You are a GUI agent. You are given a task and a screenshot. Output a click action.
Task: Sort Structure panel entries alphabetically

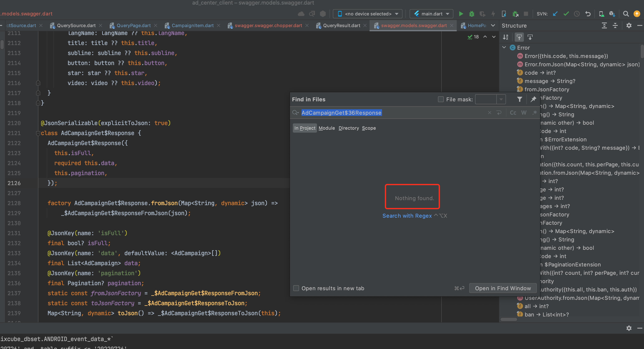[x=505, y=37]
